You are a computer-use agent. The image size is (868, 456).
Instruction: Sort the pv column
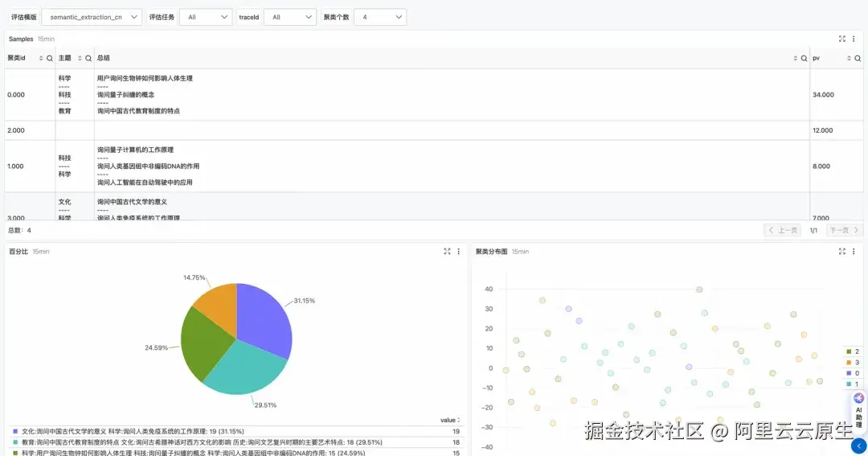pyautogui.click(x=849, y=58)
